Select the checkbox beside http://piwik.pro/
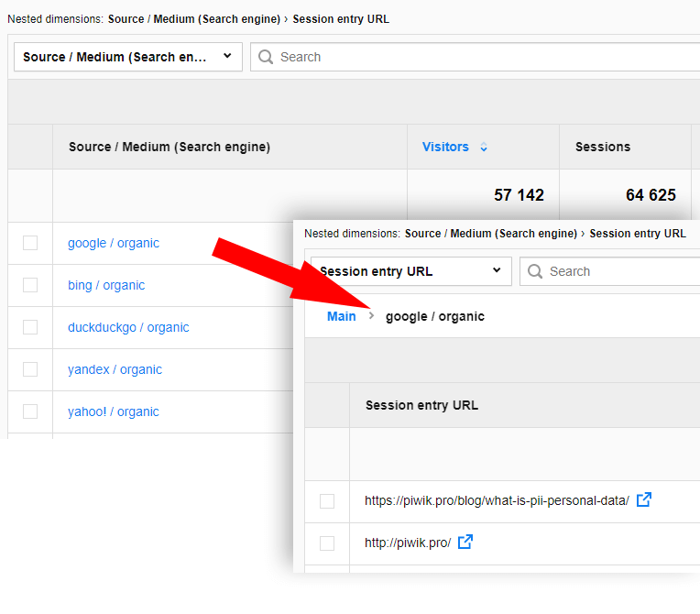 (327, 543)
